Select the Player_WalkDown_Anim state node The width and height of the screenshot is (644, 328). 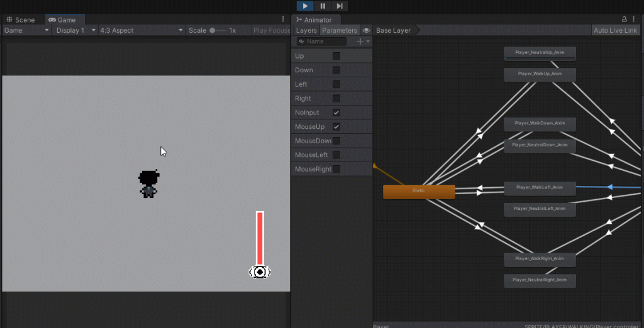pyautogui.click(x=540, y=124)
